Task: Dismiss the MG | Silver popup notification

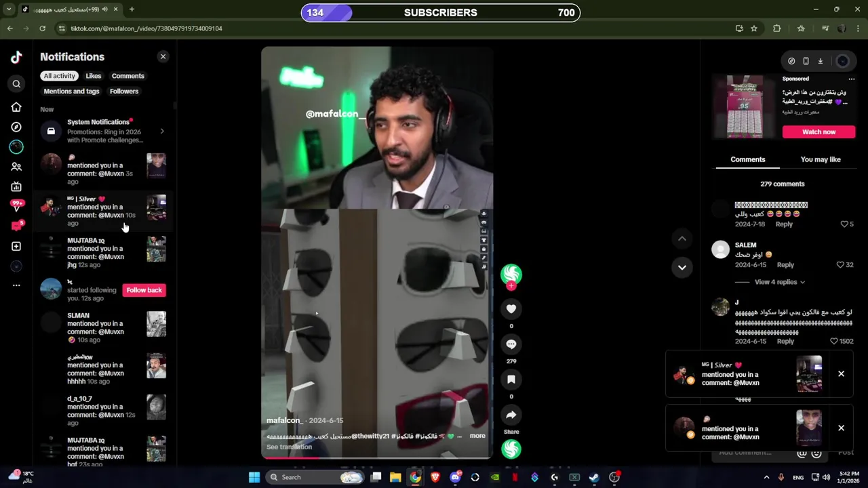Action: tap(841, 374)
